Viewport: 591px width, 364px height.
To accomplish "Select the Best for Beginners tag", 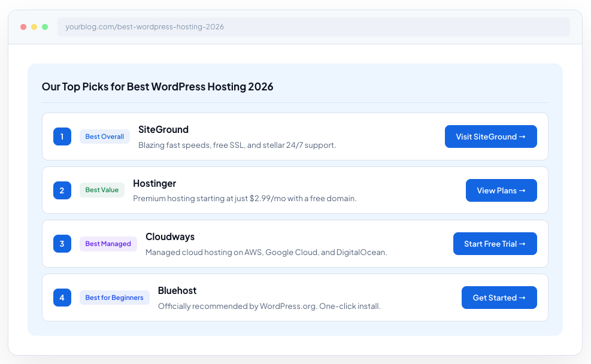I will click(114, 298).
